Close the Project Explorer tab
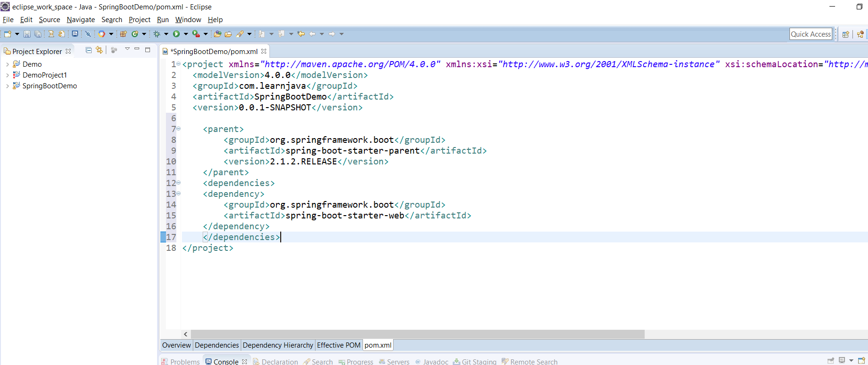The image size is (868, 365). click(x=68, y=51)
